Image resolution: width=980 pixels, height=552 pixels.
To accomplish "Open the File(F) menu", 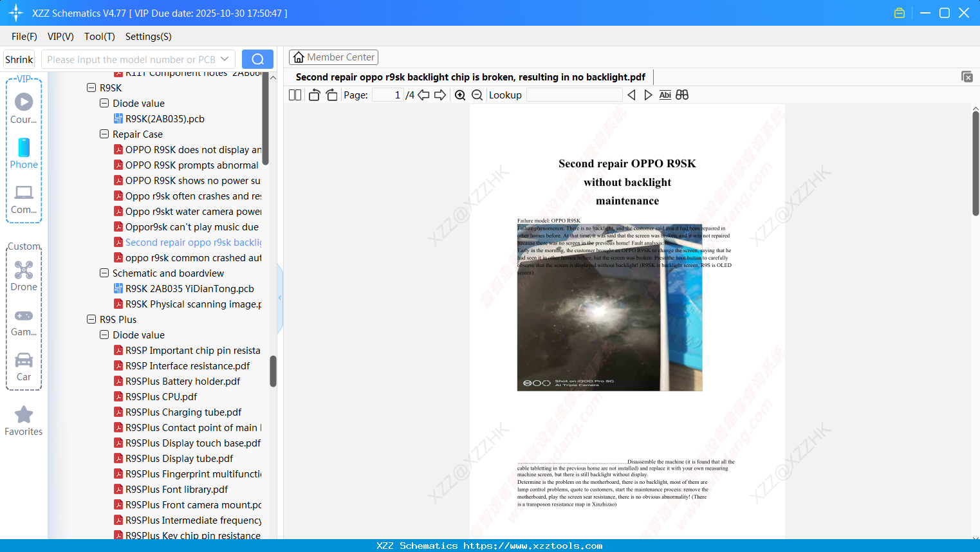I will tap(24, 37).
